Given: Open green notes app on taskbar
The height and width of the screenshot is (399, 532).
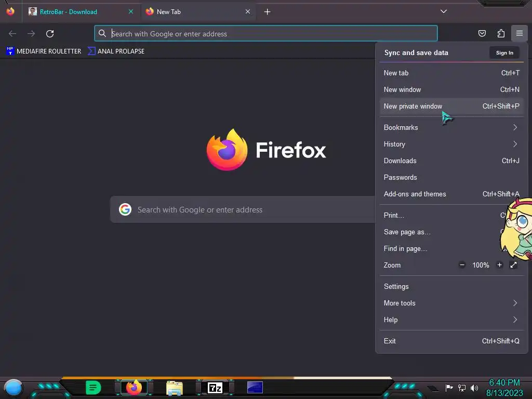Looking at the screenshot, I should pos(94,388).
